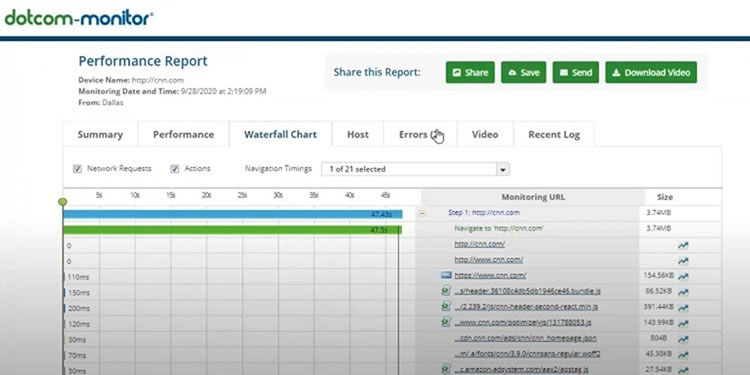Open chart icon for http://cnn.com/ row
Viewport: 750px width, 375px height.
[683, 245]
